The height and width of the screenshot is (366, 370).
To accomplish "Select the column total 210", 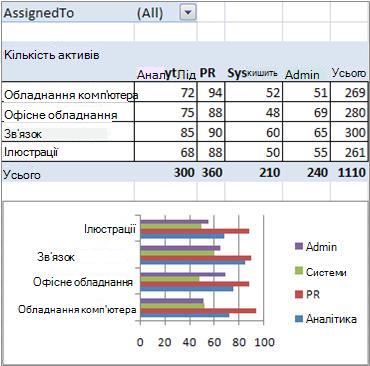I will (x=269, y=172).
